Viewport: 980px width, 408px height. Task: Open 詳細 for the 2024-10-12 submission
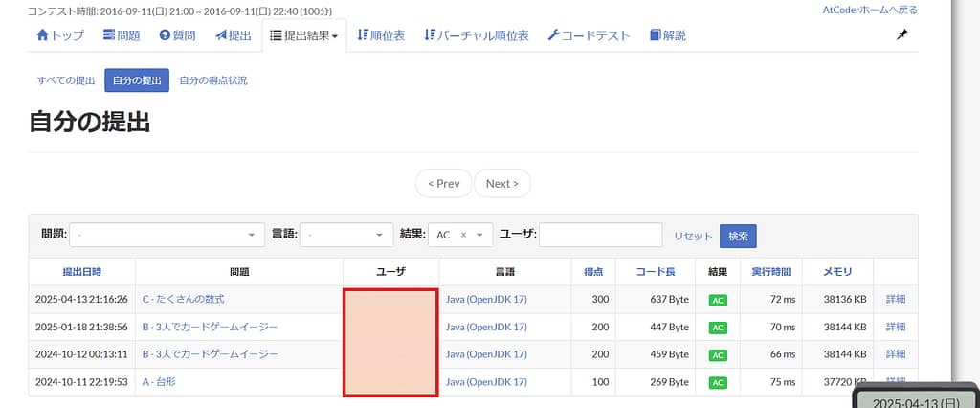pyautogui.click(x=896, y=354)
